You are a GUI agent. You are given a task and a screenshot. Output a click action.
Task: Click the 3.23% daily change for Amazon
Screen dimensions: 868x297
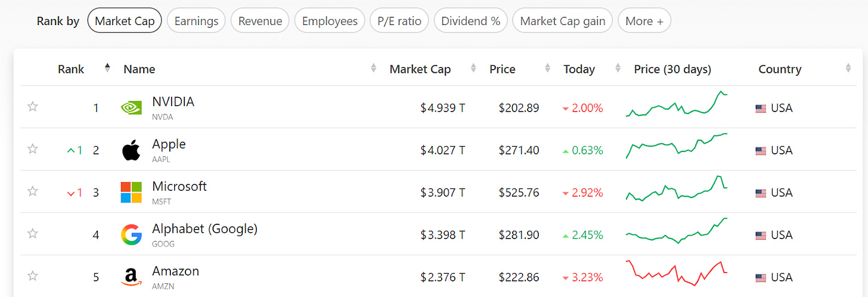(x=582, y=277)
